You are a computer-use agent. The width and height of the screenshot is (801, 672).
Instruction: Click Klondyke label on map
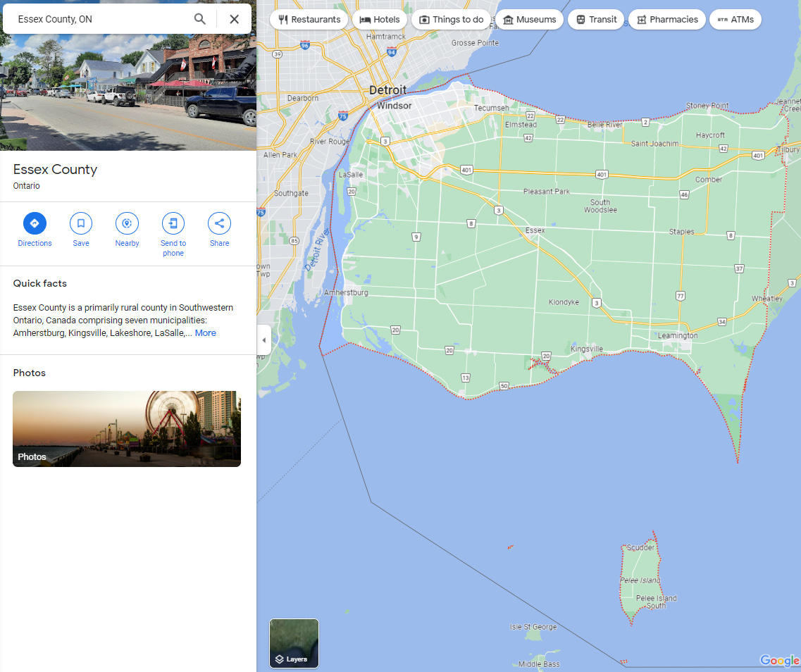point(564,302)
